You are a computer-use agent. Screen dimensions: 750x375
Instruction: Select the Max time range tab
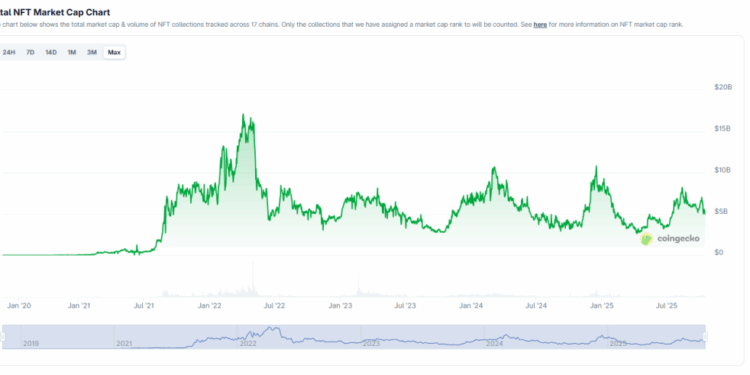[114, 53]
